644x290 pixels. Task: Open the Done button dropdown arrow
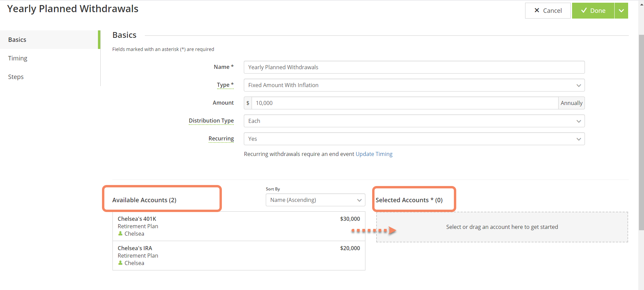click(x=621, y=10)
